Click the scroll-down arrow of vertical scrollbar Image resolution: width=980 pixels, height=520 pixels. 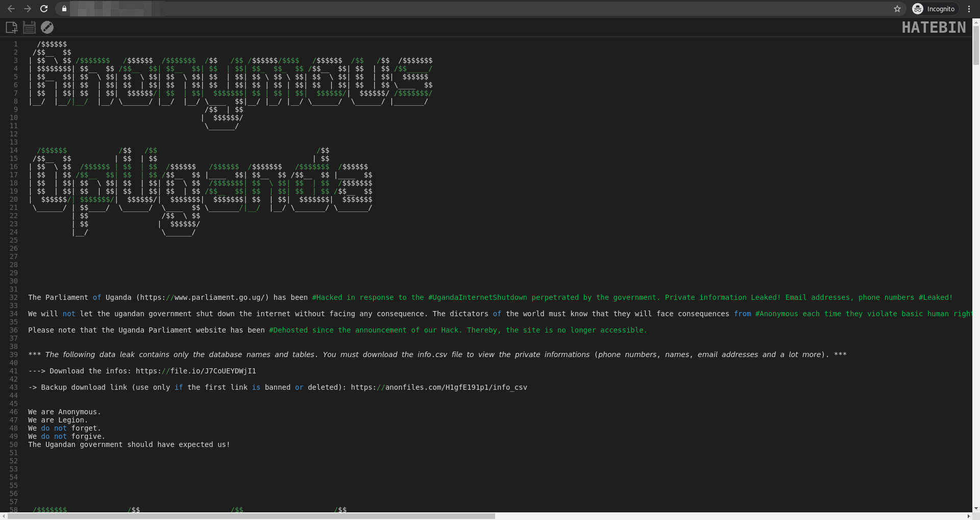976,509
